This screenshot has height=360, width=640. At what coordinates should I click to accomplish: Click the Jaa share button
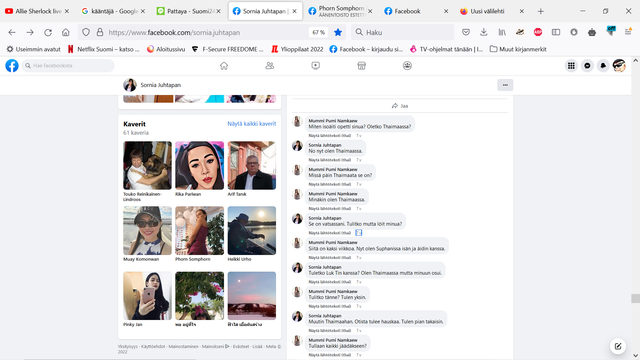[x=400, y=106]
